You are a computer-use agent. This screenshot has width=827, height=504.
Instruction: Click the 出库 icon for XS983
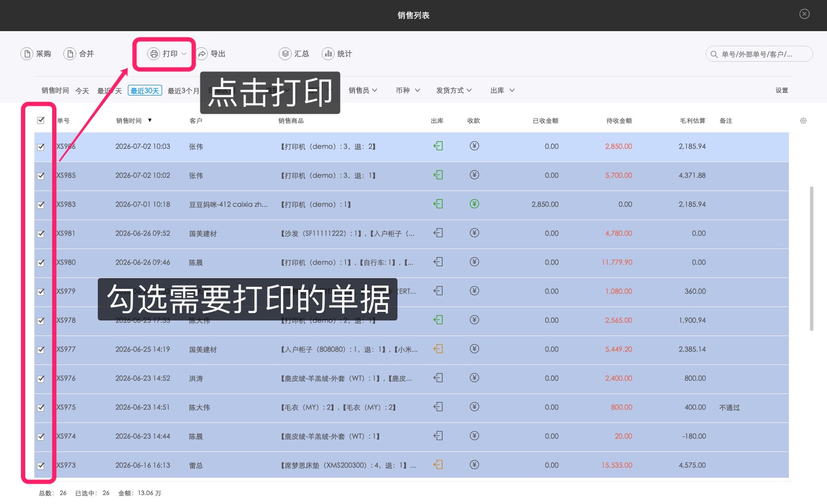tap(438, 204)
